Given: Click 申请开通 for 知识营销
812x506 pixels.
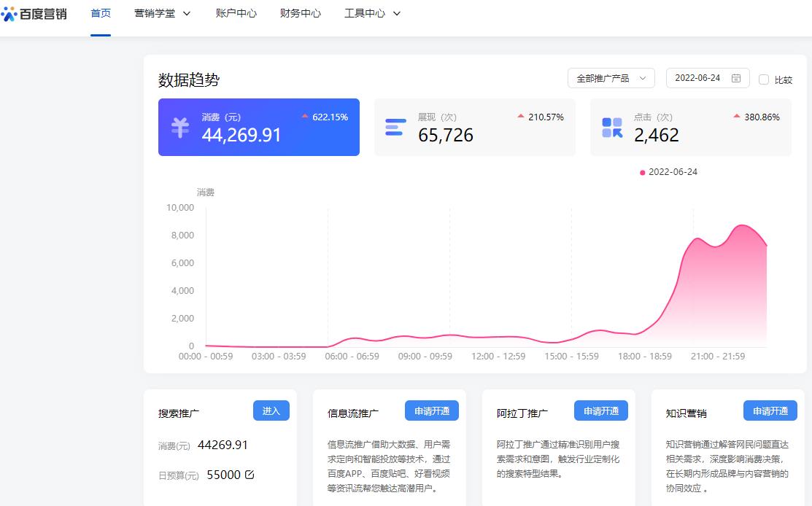Looking at the screenshot, I should 770,410.
